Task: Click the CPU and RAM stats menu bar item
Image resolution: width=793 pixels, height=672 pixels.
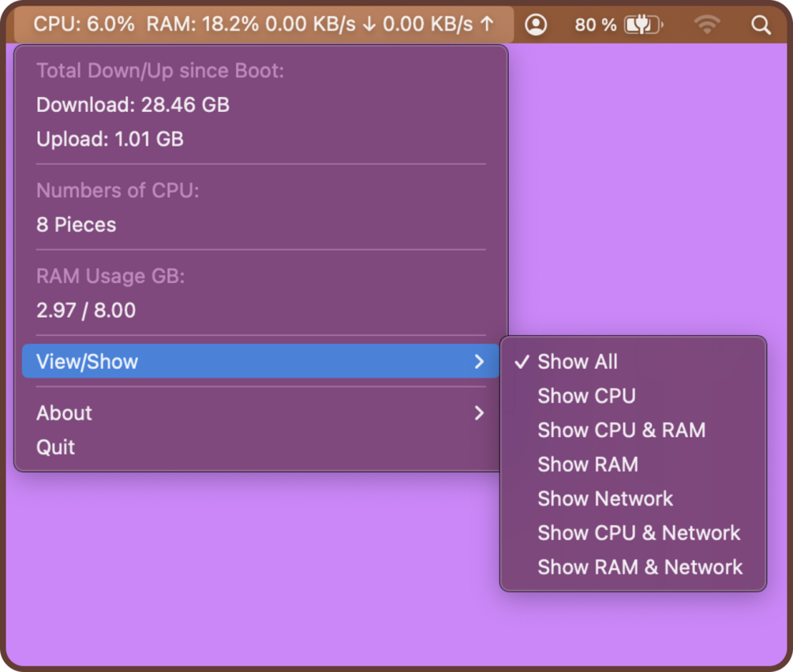Action: [x=264, y=24]
